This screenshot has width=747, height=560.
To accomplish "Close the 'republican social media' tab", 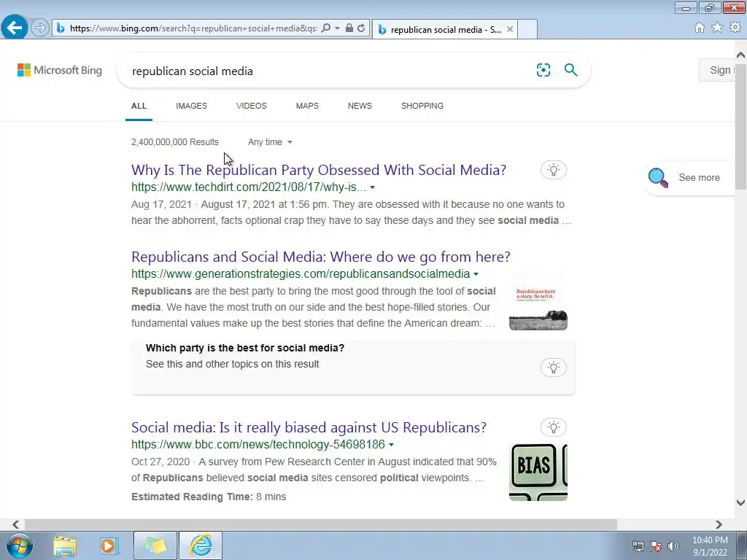I will click(x=510, y=29).
